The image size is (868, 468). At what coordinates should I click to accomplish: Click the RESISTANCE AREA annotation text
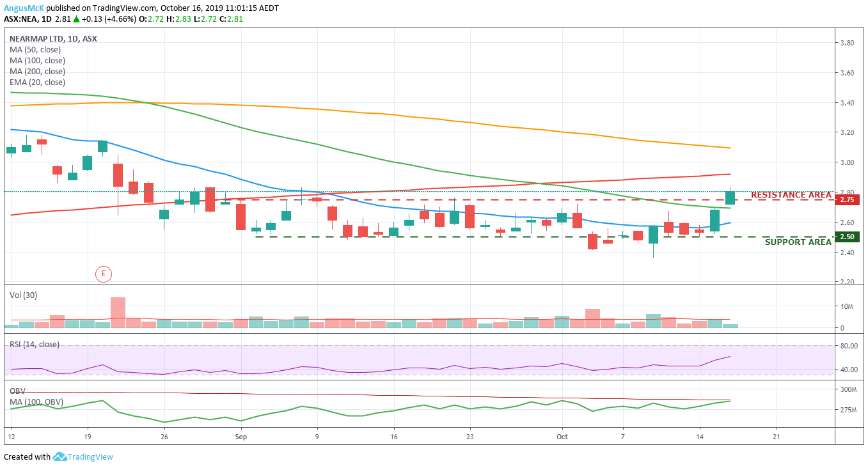pyautogui.click(x=791, y=194)
